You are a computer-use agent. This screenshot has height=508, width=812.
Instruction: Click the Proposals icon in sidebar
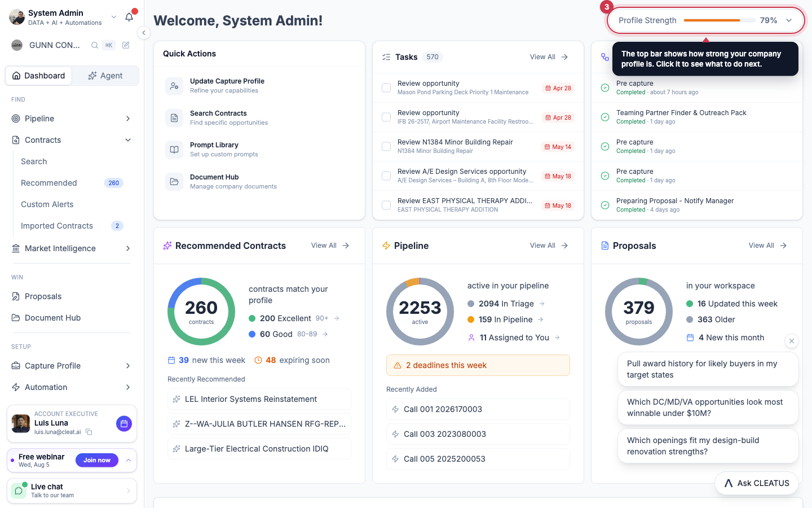[x=16, y=296]
